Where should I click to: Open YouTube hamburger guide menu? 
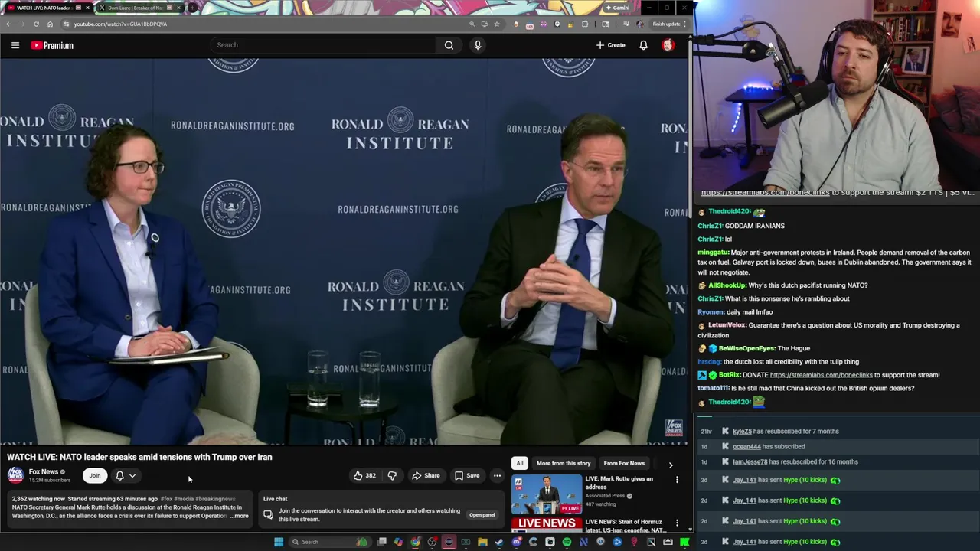click(x=15, y=45)
